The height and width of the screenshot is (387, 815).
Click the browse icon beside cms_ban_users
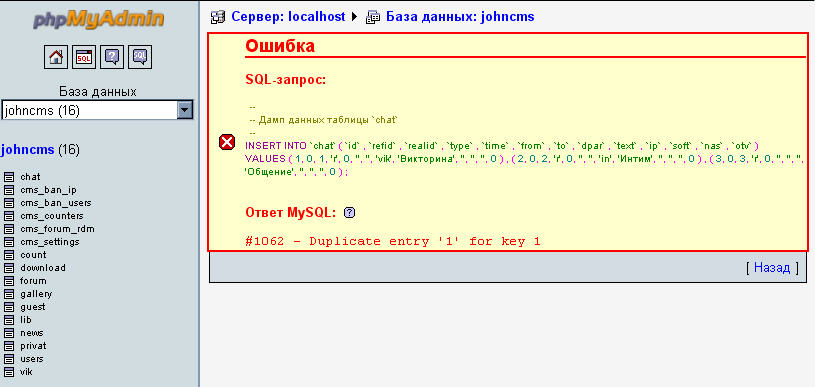click(9, 203)
